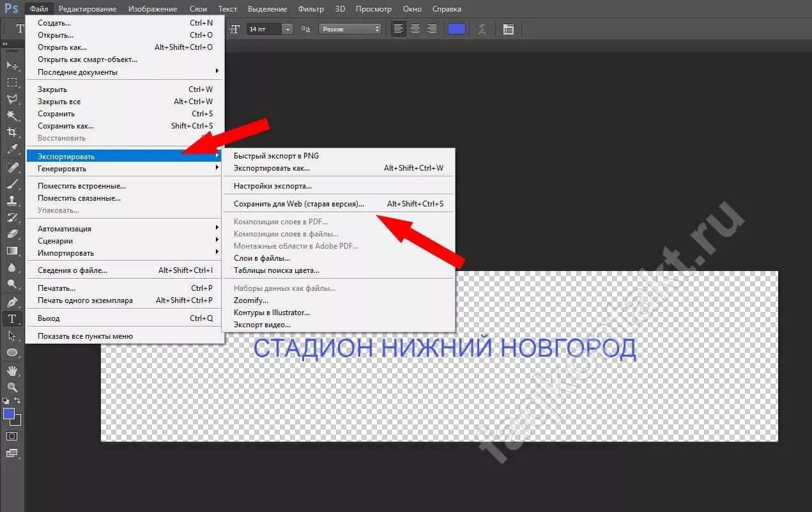Click the white background color swatch
This screenshot has width=812, height=512.
click(x=18, y=422)
